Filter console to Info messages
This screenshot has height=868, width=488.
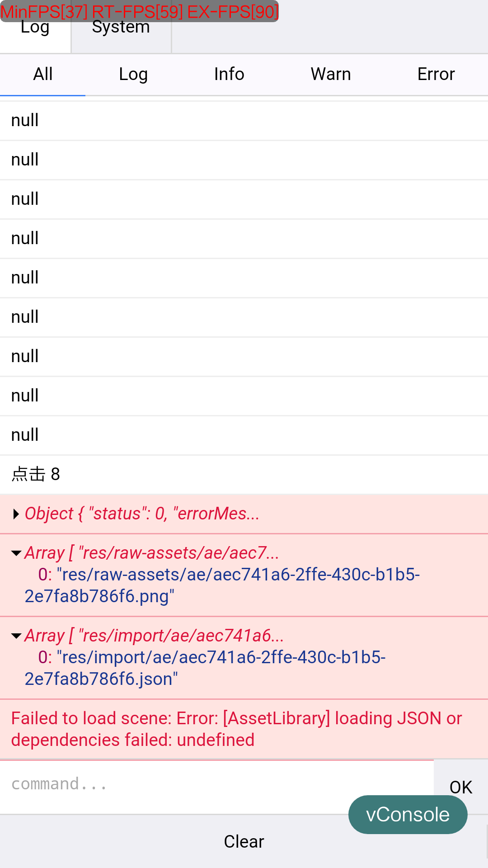pyautogui.click(x=229, y=75)
